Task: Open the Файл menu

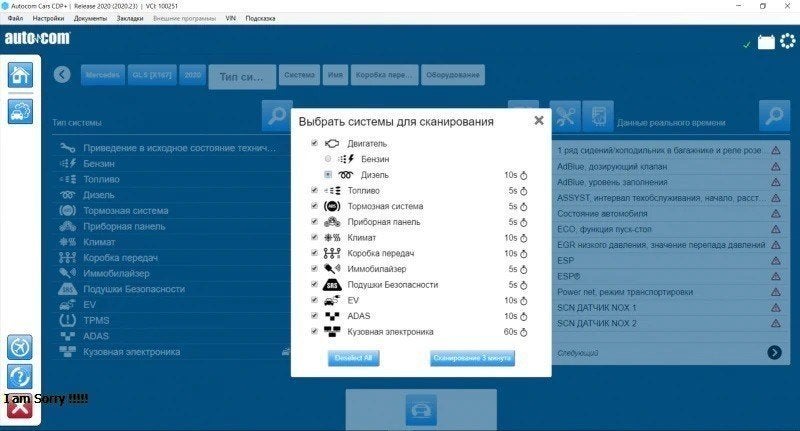Action: [15, 18]
